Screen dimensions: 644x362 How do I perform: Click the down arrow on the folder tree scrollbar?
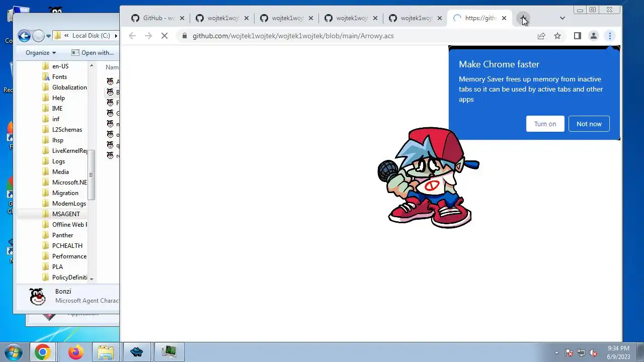coord(92,278)
